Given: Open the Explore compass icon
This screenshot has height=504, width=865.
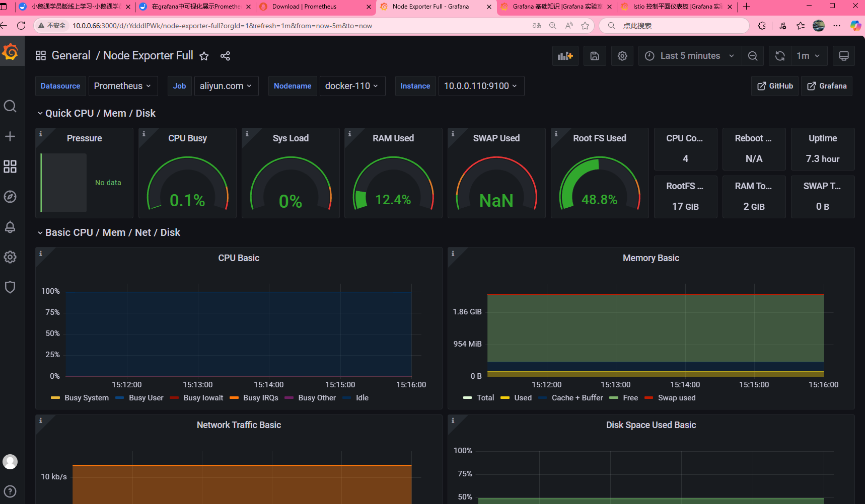Looking at the screenshot, I should [10, 197].
